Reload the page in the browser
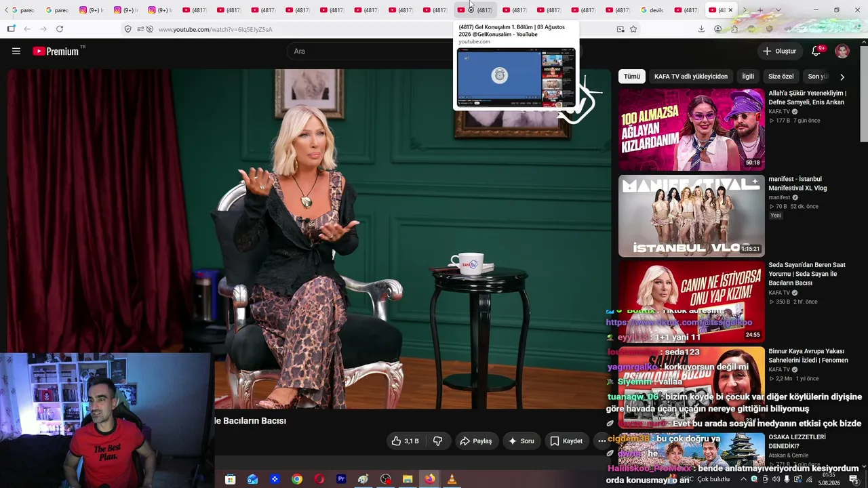Viewport: 868px width, 488px height. [x=60, y=29]
